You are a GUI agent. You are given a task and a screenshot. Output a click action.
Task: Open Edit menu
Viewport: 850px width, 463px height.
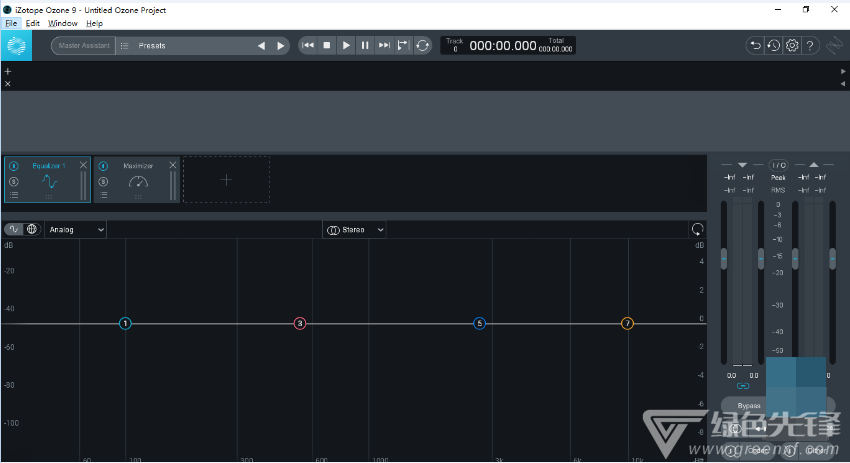pos(33,23)
